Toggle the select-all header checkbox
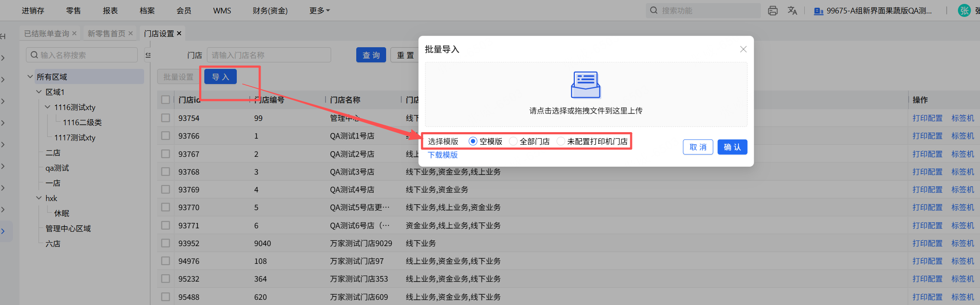Screen dimensions: 980x305 tap(165, 100)
